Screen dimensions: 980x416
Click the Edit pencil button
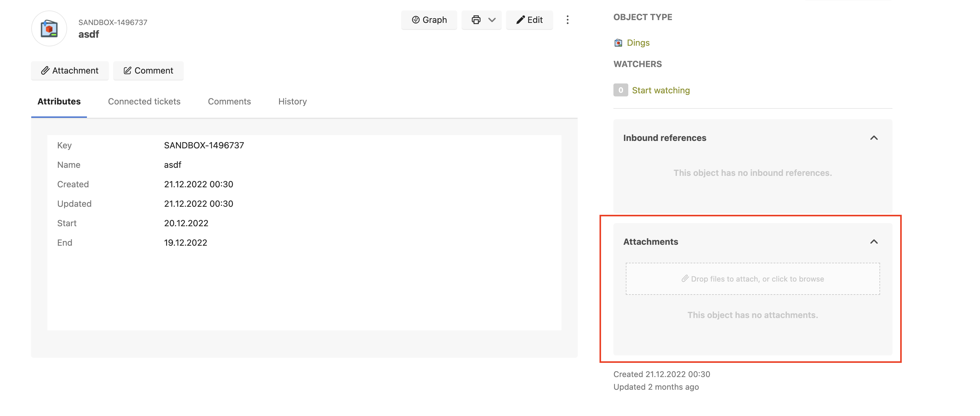(x=529, y=20)
